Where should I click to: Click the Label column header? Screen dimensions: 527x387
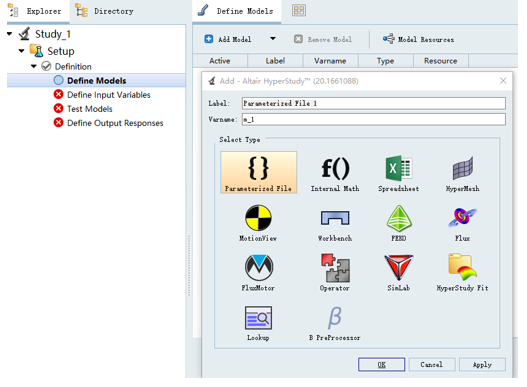(275, 61)
